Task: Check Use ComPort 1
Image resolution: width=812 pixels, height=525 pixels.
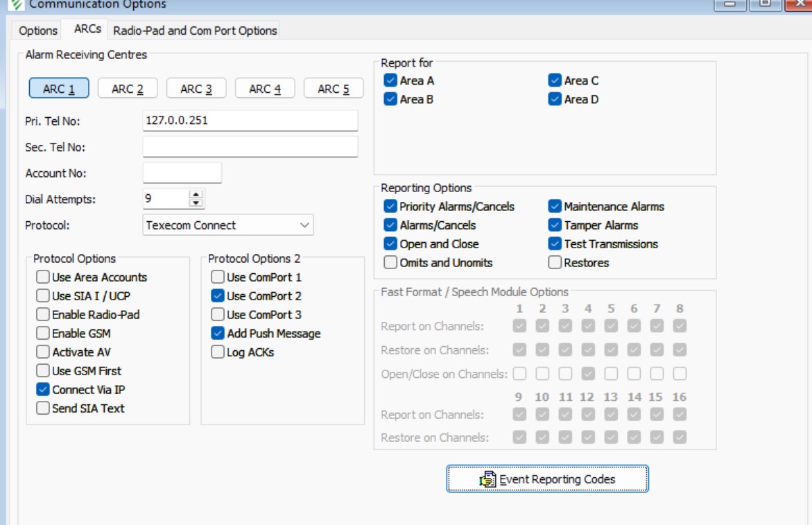Action: coord(218,277)
